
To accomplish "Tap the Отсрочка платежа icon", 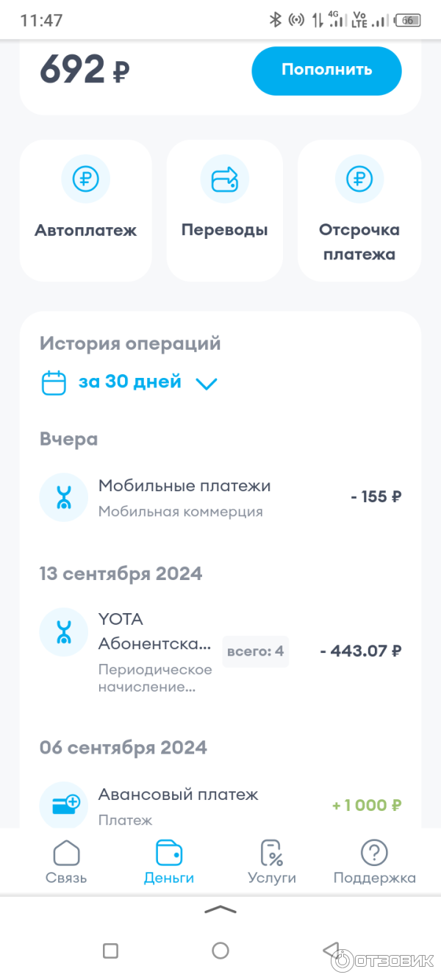I will click(x=359, y=179).
